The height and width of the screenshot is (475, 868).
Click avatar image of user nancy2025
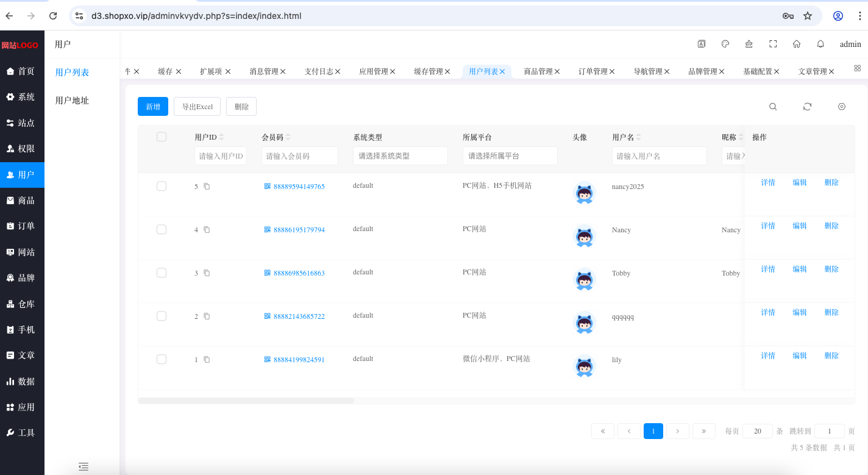[585, 194]
